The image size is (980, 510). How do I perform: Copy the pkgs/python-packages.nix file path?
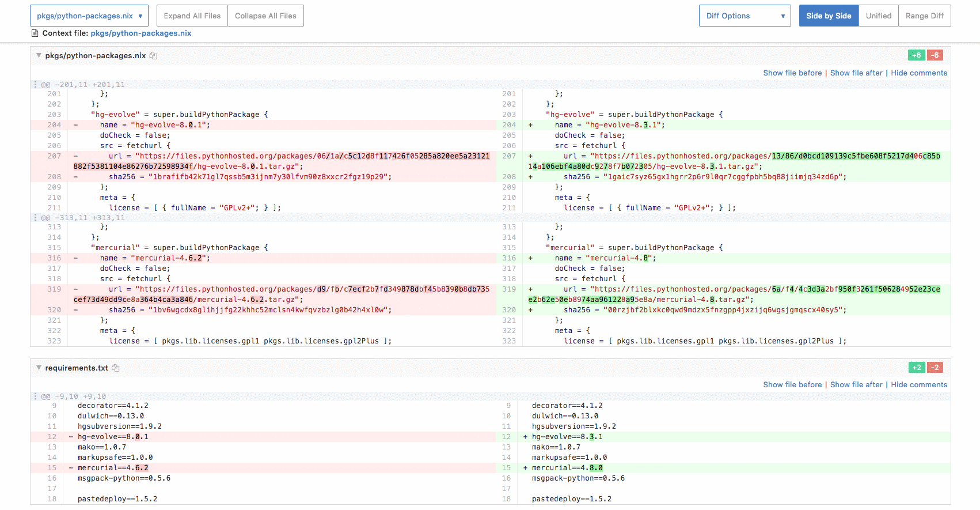pyautogui.click(x=153, y=56)
